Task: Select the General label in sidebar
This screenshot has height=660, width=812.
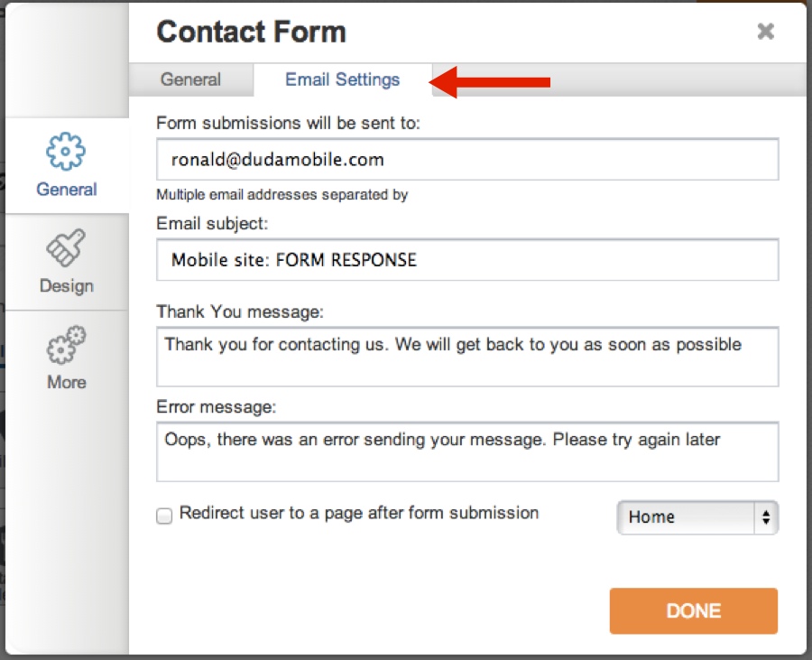Action: click(x=66, y=190)
